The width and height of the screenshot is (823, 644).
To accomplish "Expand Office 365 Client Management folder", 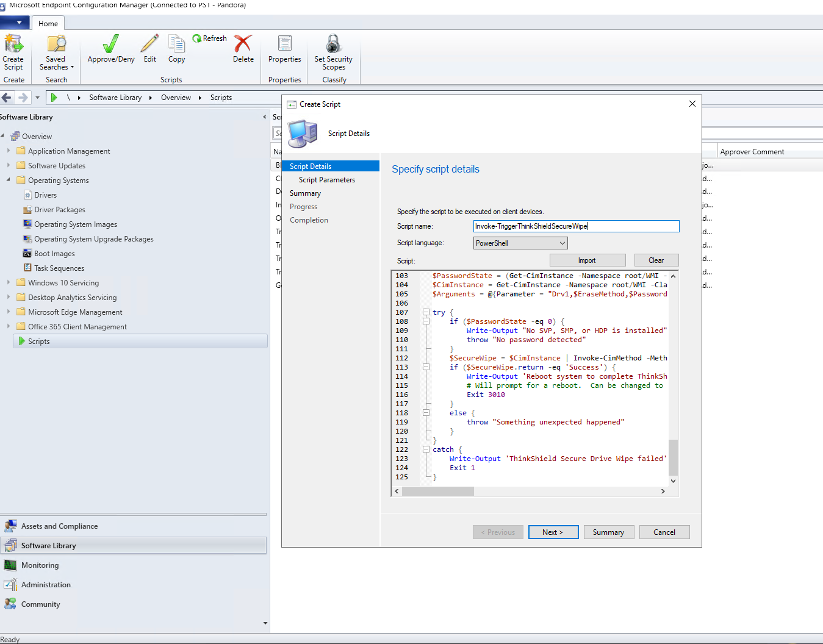I will (x=9, y=326).
